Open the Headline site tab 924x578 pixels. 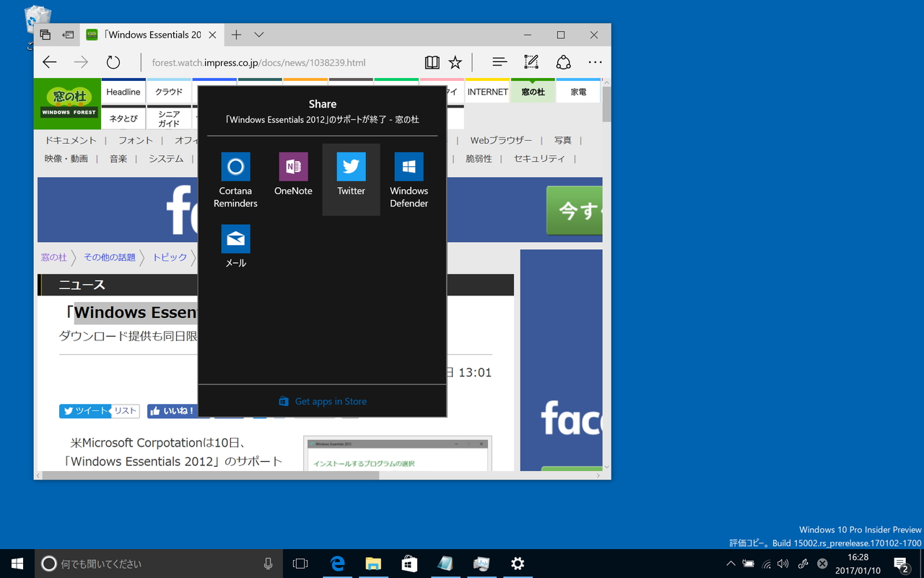pos(123,92)
